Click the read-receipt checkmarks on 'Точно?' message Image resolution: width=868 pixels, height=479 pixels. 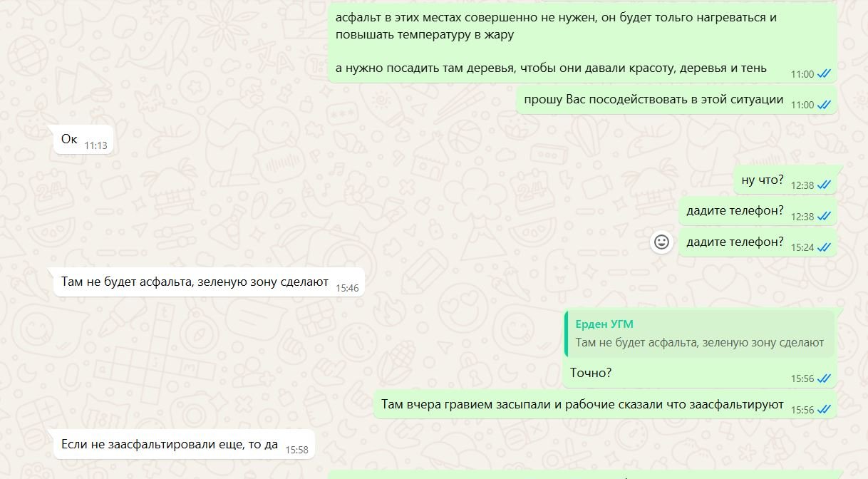click(x=824, y=378)
